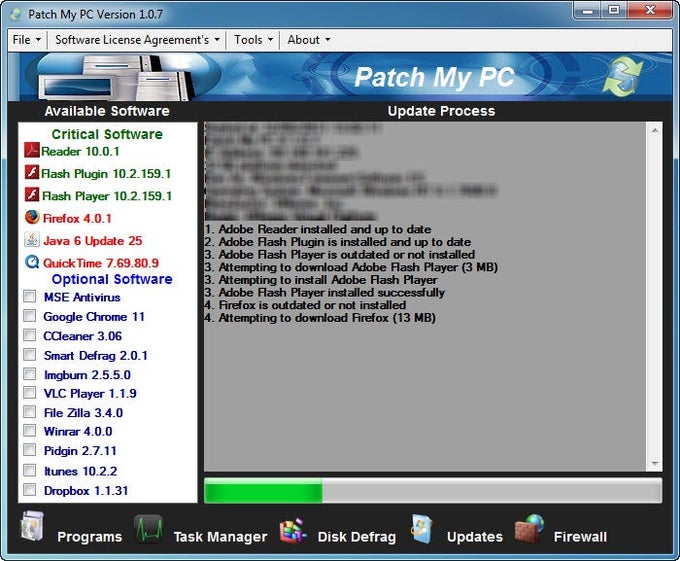Open the About menu
The image size is (680, 561).
pyautogui.click(x=308, y=40)
